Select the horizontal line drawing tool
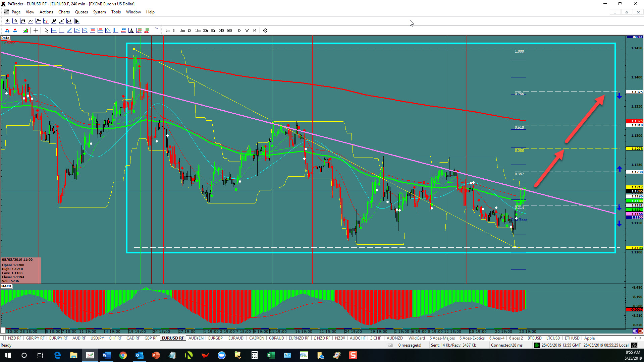Screen dimensions: 644x362 coord(54,31)
